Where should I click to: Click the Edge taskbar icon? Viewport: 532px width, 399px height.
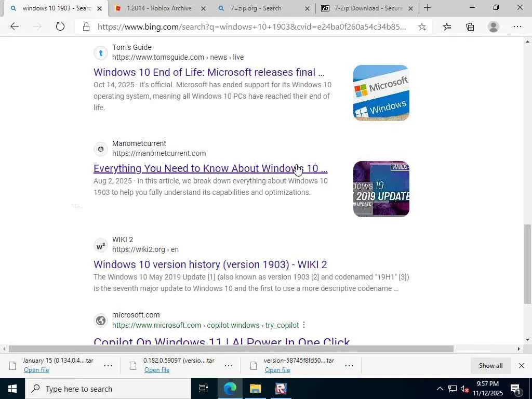coord(230,389)
